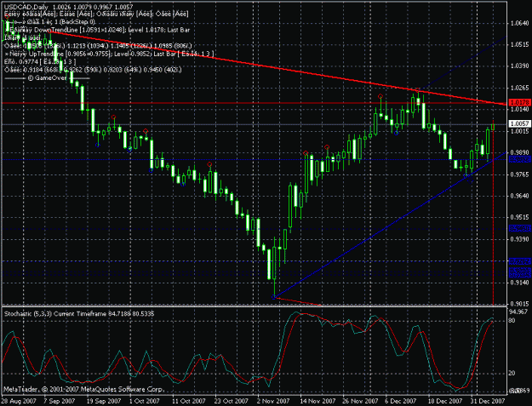Select the red 1.0178 price level tag
This screenshot has width=532, height=406.
tap(519, 102)
